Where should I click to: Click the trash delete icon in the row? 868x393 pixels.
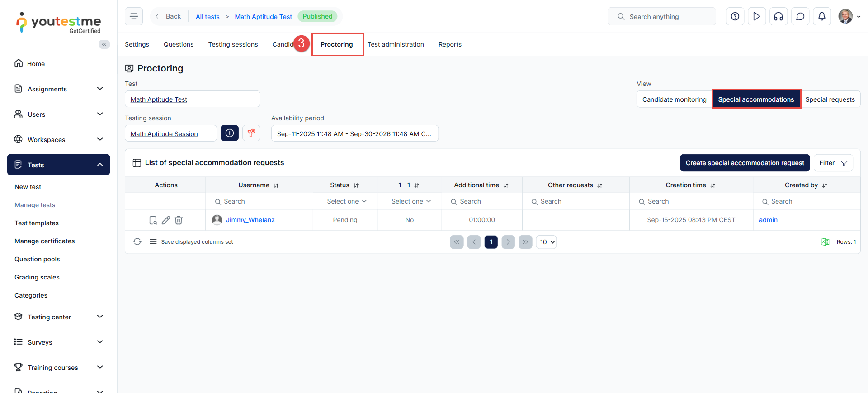coord(179,220)
